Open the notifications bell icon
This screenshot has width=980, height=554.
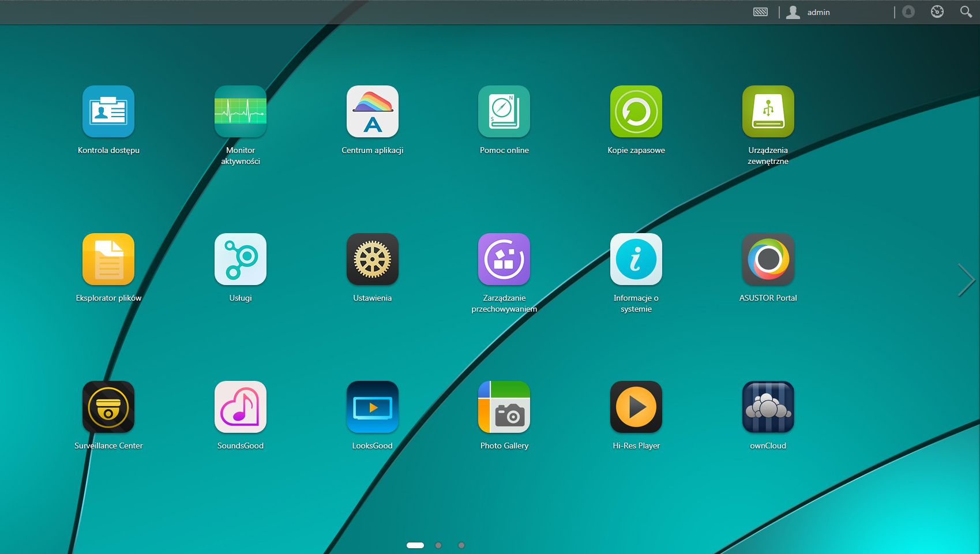pyautogui.click(x=908, y=12)
